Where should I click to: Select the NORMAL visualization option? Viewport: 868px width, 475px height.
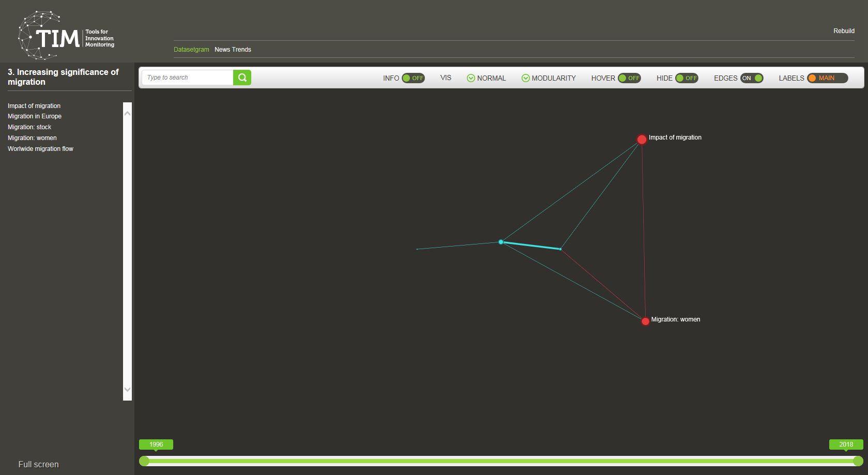click(x=486, y=78)
